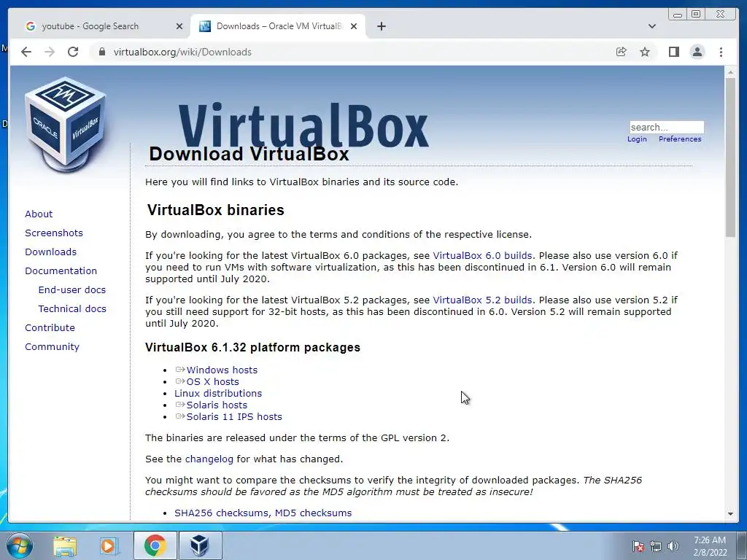Open the MD5 checksums link
The height and width of the screenshot is (560, 747).
tap(314, 513)
